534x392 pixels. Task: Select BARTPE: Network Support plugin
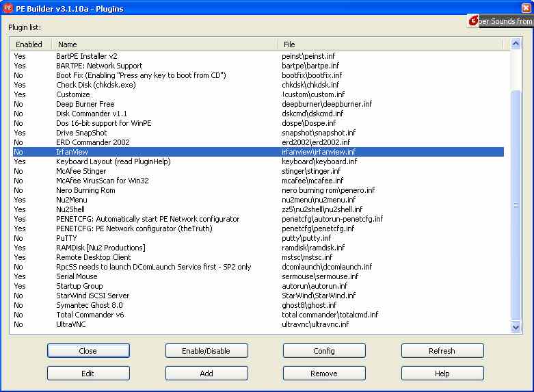258,66
